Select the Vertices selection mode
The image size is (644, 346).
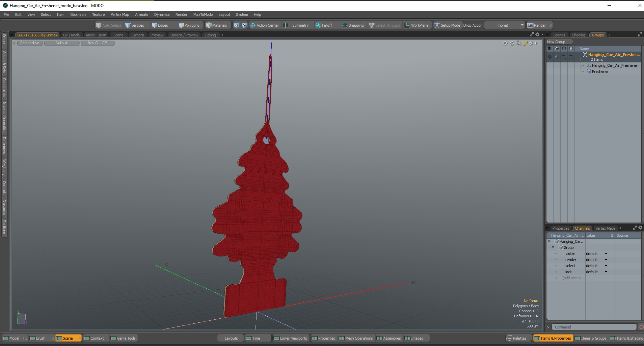pyautogui.click(x=134, y=25)
